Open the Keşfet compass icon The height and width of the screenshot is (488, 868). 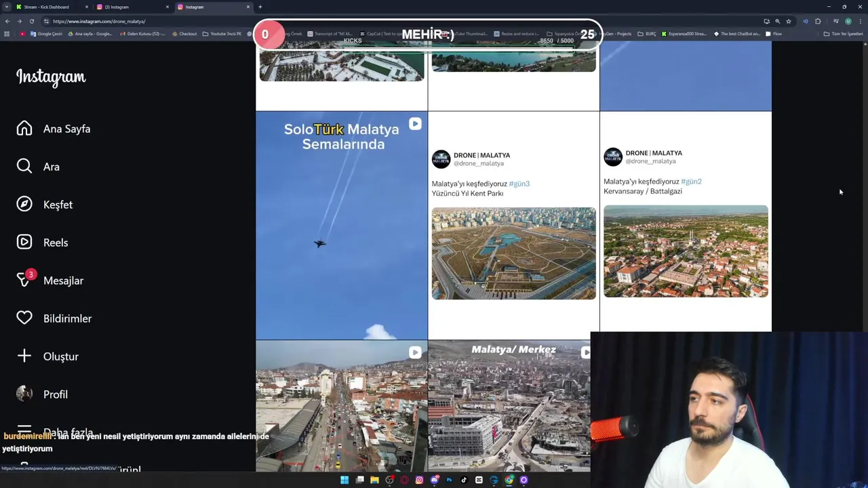(24, 205)
